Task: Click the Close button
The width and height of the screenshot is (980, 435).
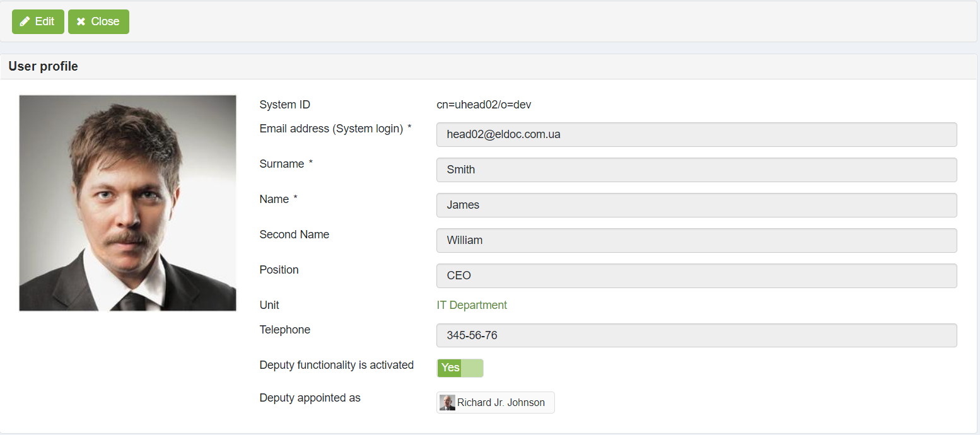Action: tap(98, 21)
